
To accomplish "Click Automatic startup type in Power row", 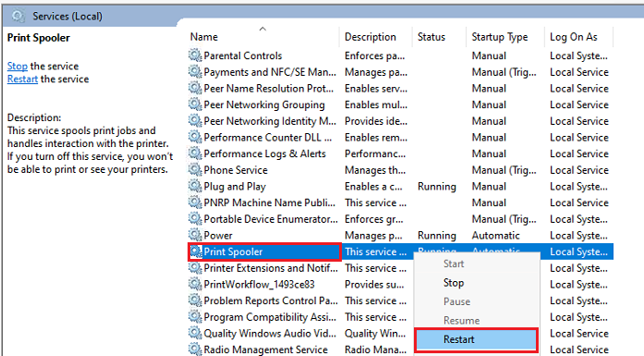I will click(x=495, y=236).
